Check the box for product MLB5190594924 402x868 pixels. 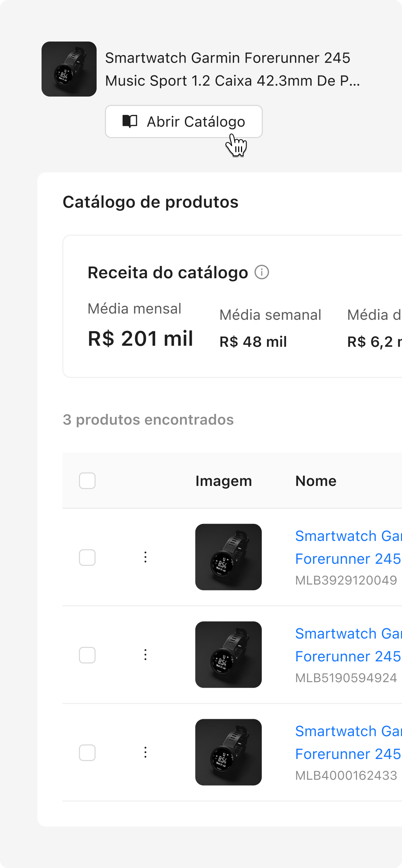point(87,655)
